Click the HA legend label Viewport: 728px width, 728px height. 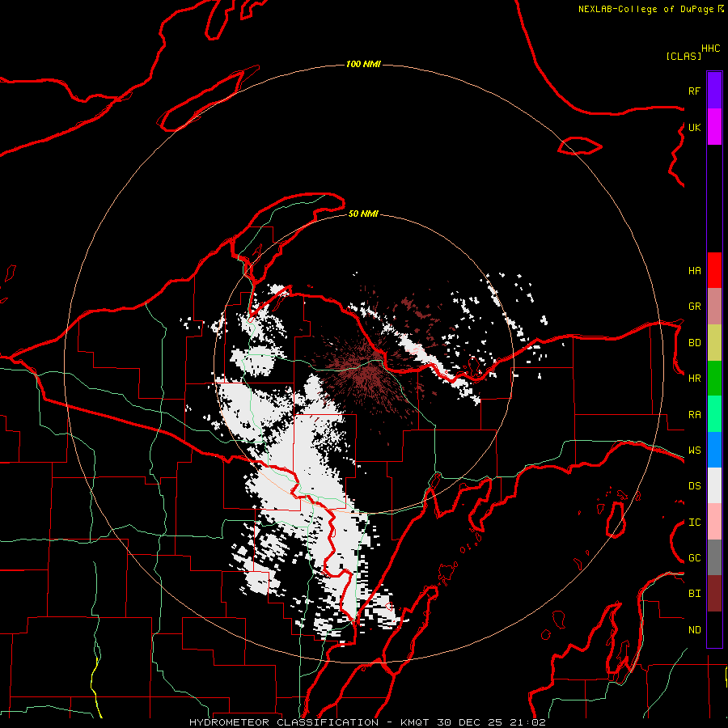click(694, 271)
